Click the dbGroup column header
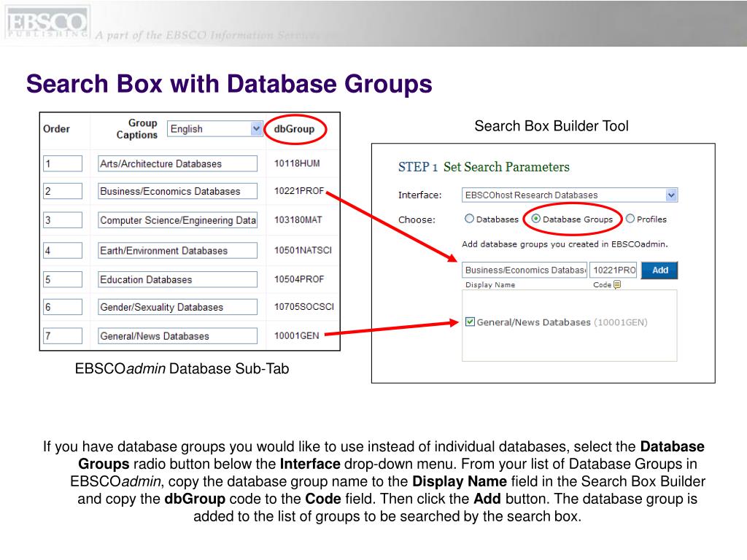The width and height of the screenshot is (747, 560). 294,128
